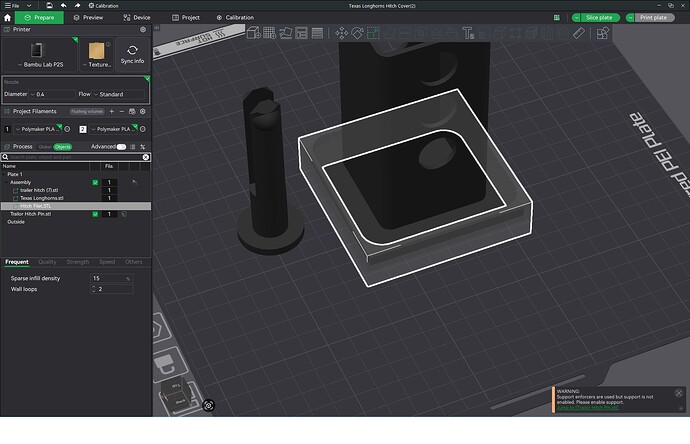Click the Sparse infill density field

[112, 278]
